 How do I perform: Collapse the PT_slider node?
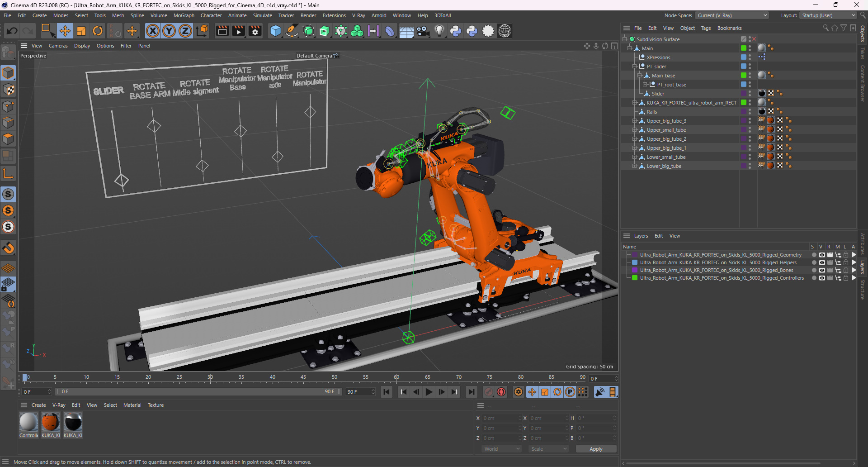point(634,67)
